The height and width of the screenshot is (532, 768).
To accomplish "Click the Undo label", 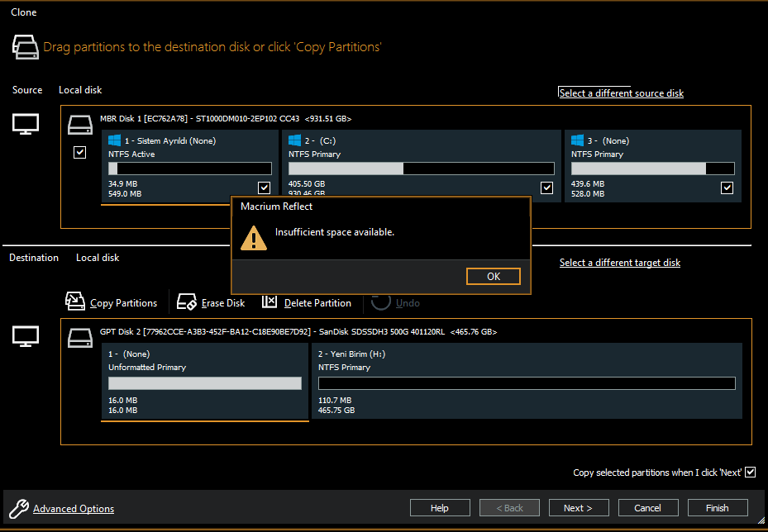I will 408,303.
